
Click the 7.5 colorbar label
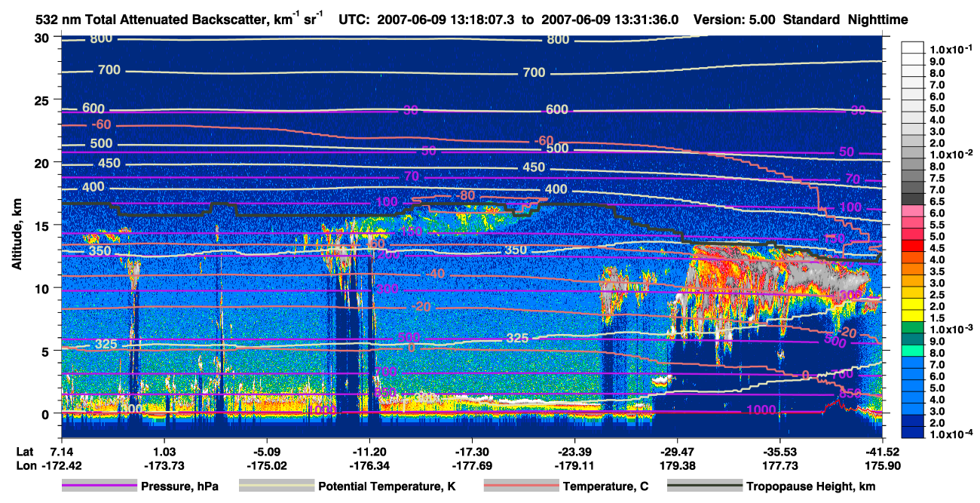937,178
